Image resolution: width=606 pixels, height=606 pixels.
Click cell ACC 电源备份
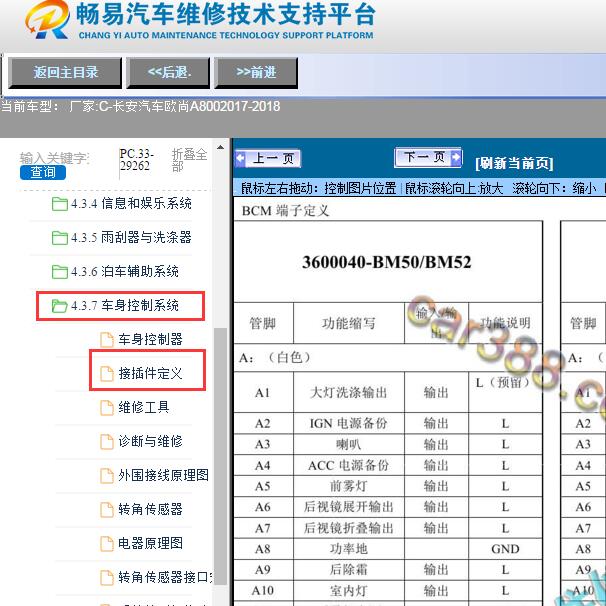point(349,465)
